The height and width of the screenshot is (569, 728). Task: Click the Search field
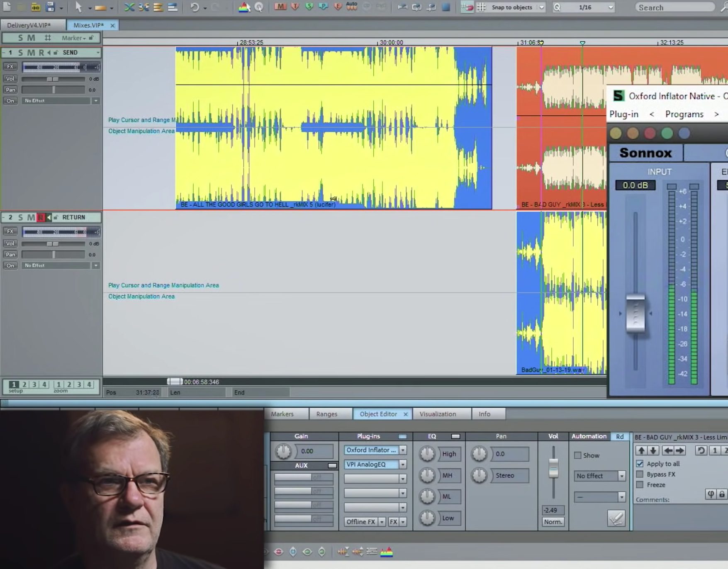[675, 7]
